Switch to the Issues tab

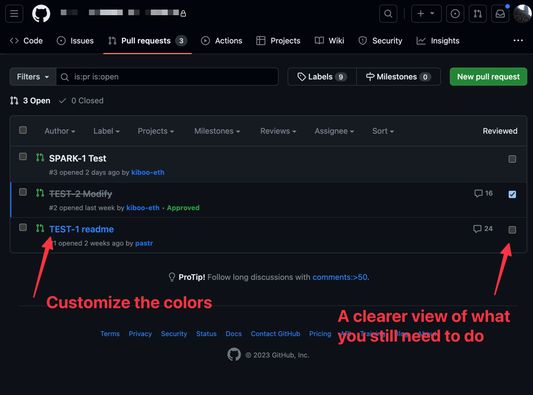(x=75, y=41)
